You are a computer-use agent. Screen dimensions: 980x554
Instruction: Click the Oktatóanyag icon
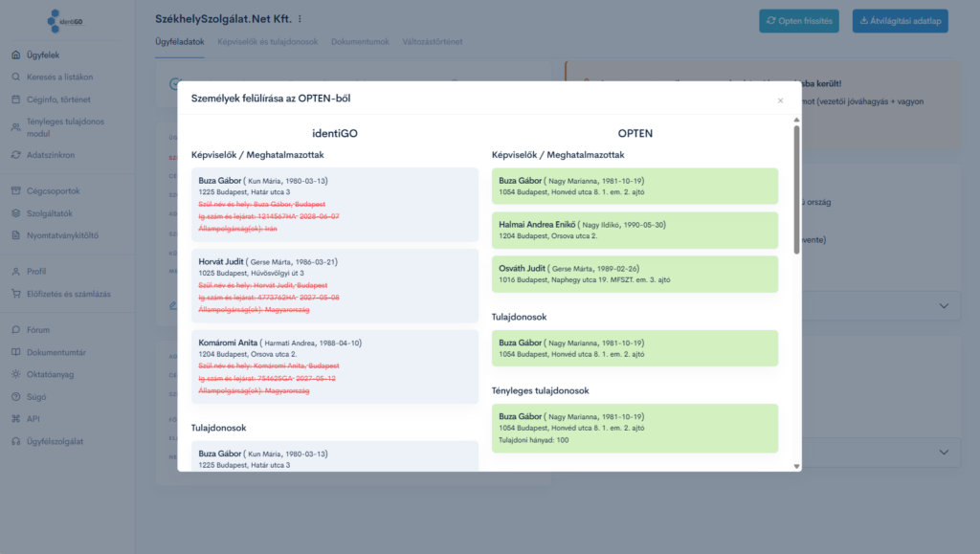point(15,374)
